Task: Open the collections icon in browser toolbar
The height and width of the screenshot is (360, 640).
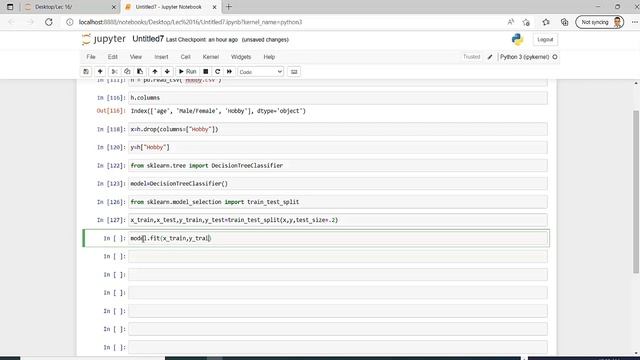Action: point(564,22)
